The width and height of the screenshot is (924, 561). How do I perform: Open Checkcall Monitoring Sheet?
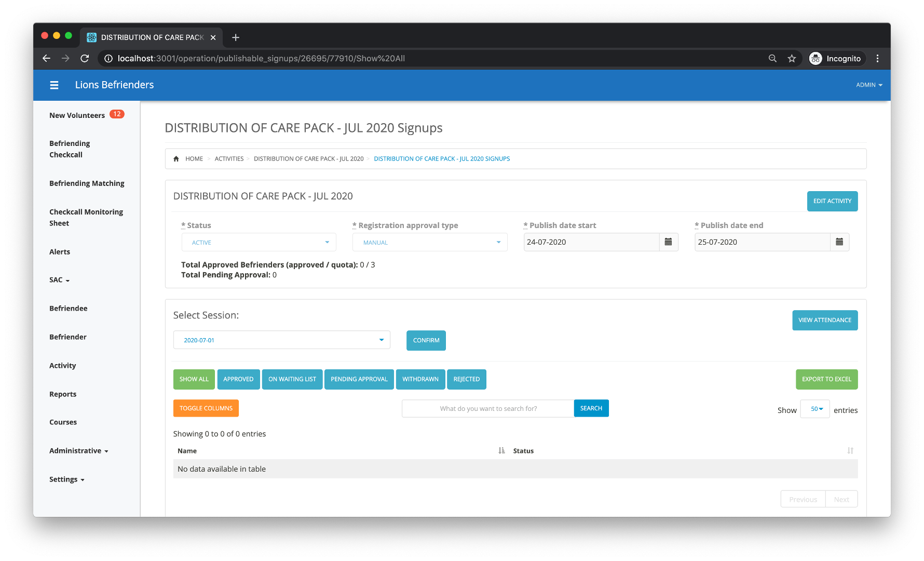point(86,218)
